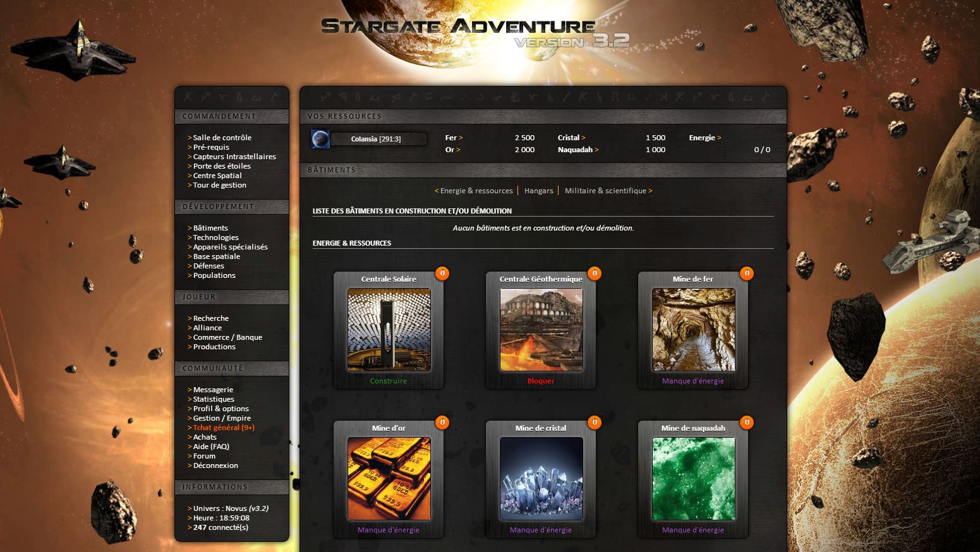The width and height of the screenshot is (980, 552).
Task: Click Manque d'énergie under Mine de fer
Action: coord(693,381)
